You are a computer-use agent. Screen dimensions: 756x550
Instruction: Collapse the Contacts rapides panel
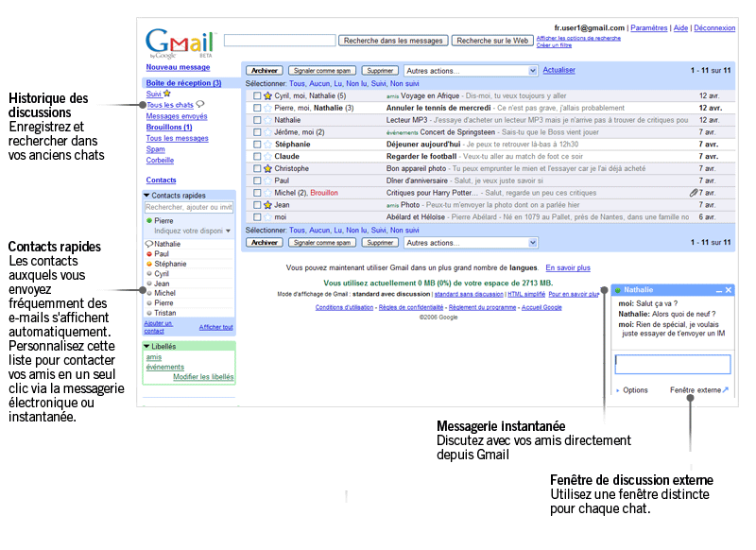click(x=146, y=196)
